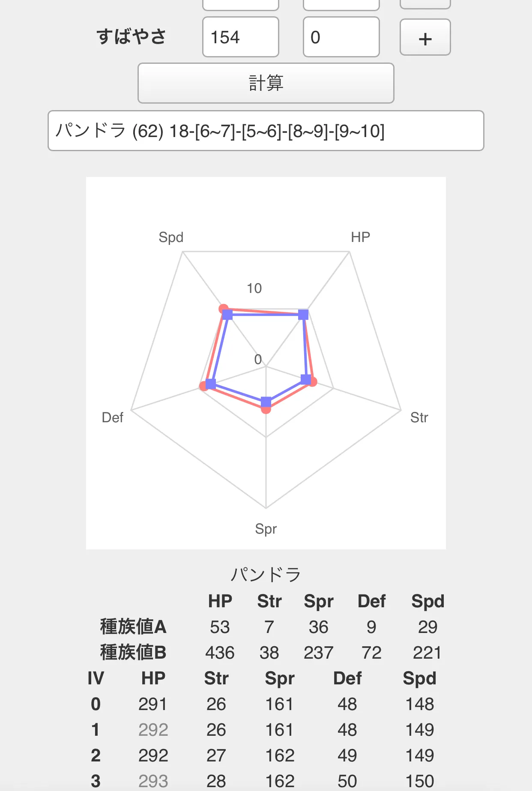Click the red circle marker on Str axis
The image size is (532, 791).
(312, 382)
